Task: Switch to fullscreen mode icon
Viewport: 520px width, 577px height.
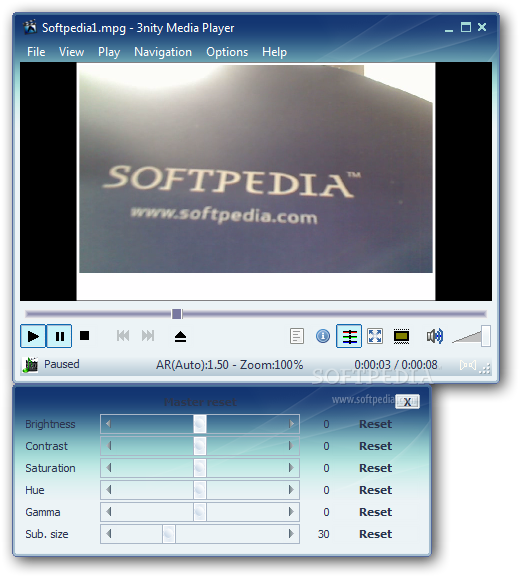Action: pos(375,336)
